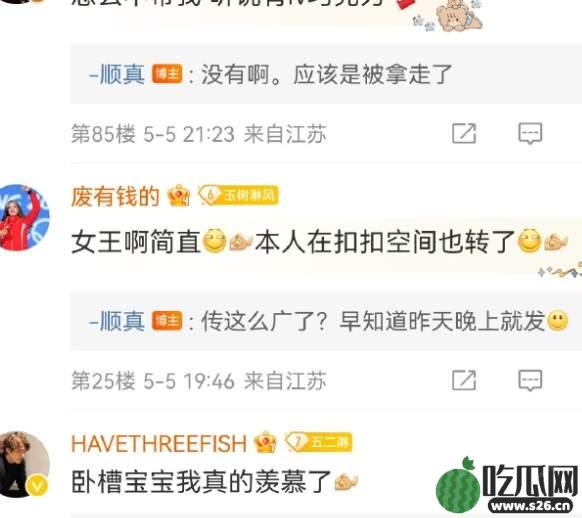Open 废有钱的 profile avatar

(23, 218)
